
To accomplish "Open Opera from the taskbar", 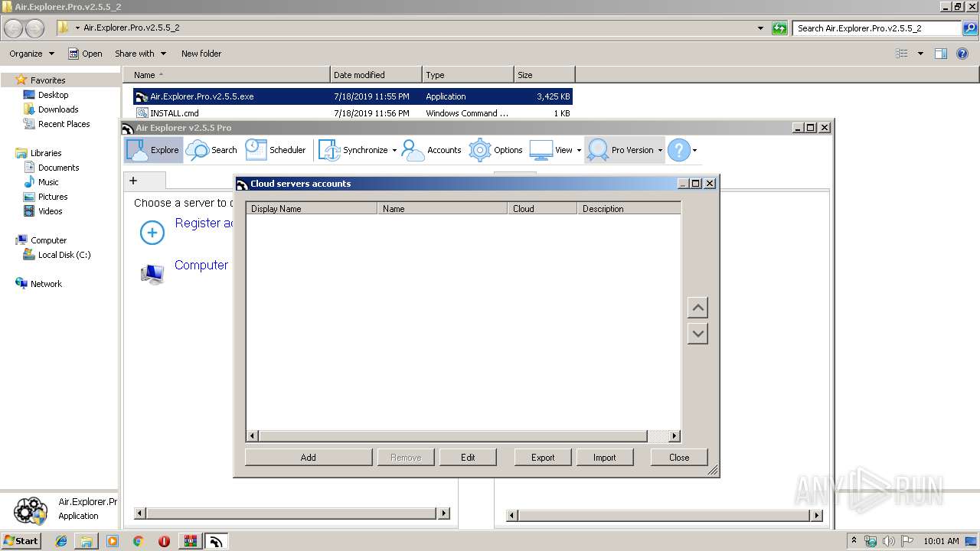I will (164, 541).
